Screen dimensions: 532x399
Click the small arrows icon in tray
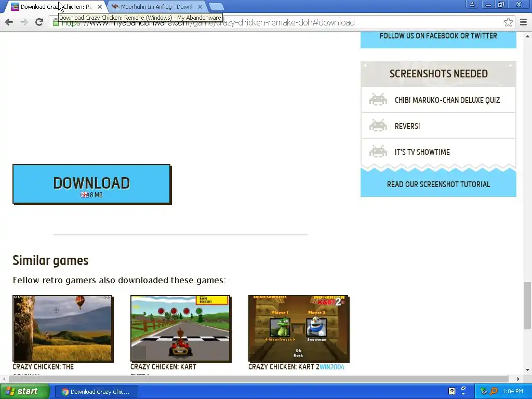point(463,390)
